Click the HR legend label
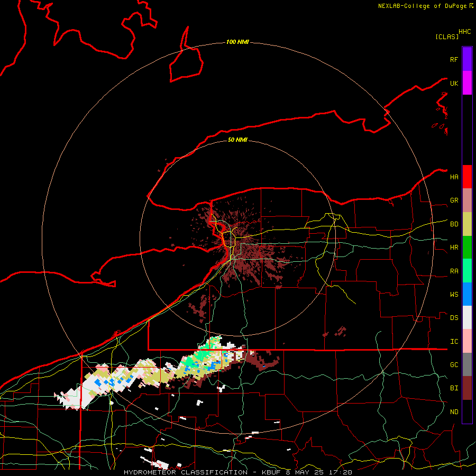The image size is (476, 476). tap(454, 247)
